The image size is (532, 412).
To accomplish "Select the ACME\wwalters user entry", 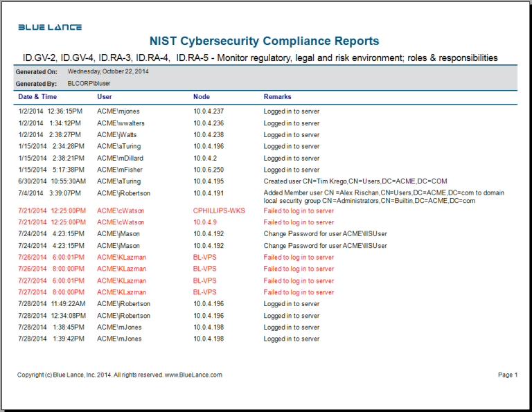I will click(x=121, y=123).
